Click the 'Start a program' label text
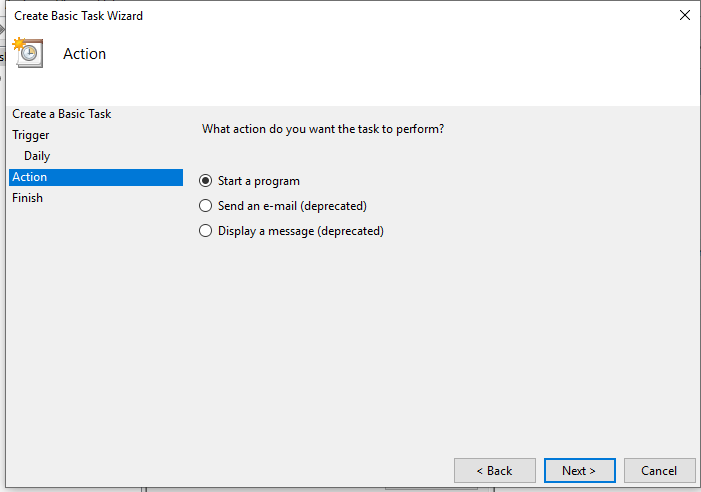The image size is (701, 492). pyautogui.click(x=258, y=181)
